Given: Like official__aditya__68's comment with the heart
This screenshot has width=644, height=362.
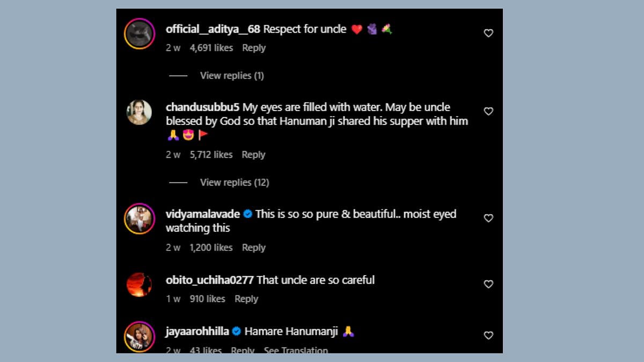Looking at the screenshot, I should coord(488,33).
